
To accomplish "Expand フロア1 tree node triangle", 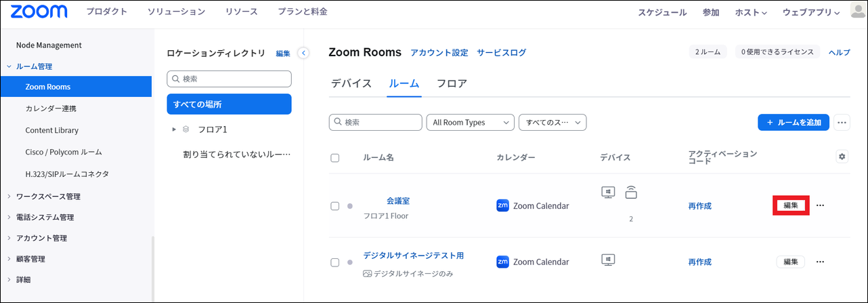I will (174, 129).
